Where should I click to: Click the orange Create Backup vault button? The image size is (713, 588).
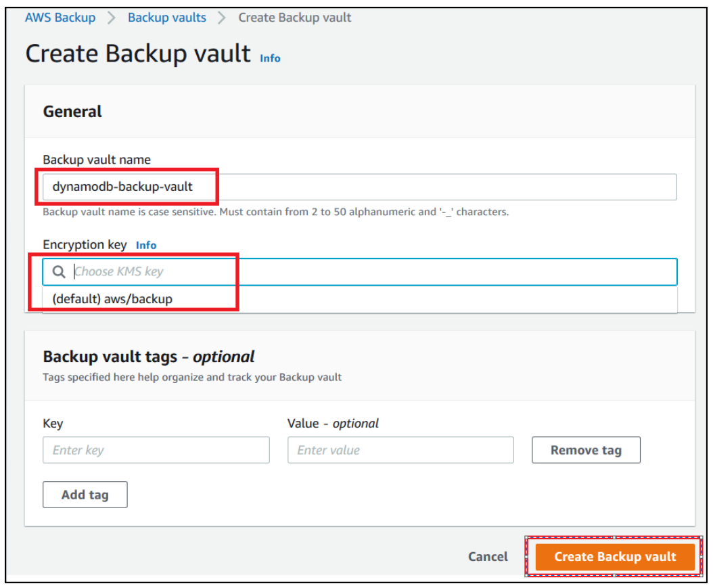pyautogui.click(x=615, y=557)
